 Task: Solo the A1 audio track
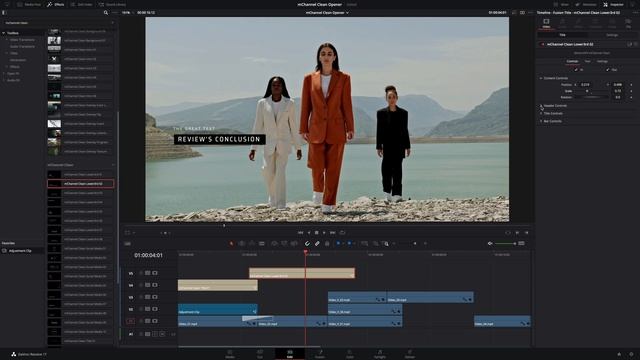[x=155, y=334]
